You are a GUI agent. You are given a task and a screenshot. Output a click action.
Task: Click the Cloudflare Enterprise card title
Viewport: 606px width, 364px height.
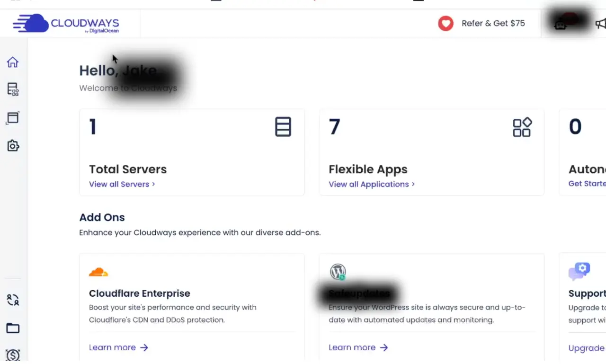pos(140,293)
